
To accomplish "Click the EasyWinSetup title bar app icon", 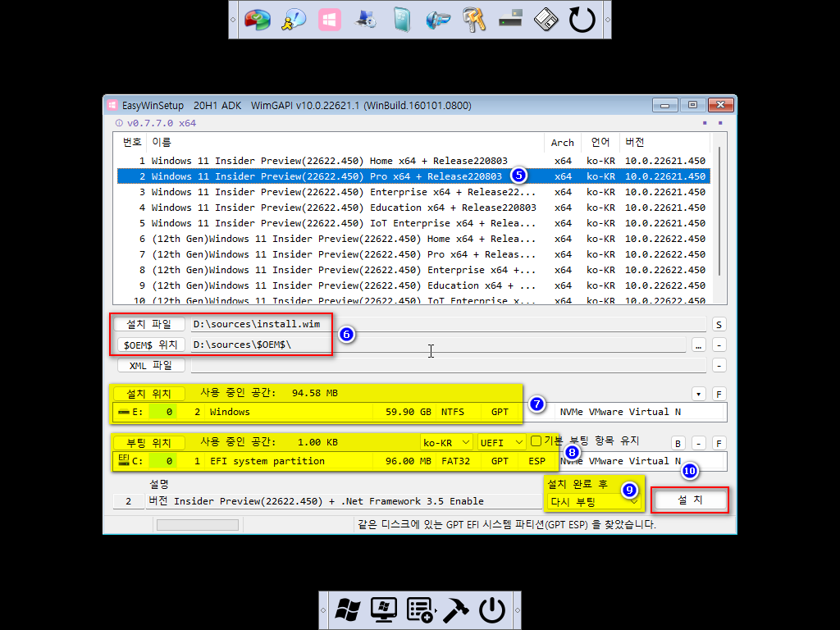I will [x=112, y=105].
